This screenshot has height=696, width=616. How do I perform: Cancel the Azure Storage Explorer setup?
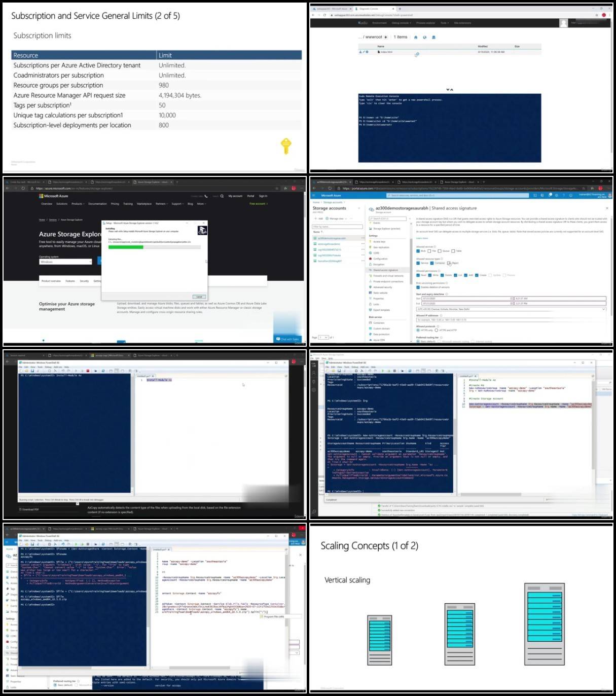199,297
